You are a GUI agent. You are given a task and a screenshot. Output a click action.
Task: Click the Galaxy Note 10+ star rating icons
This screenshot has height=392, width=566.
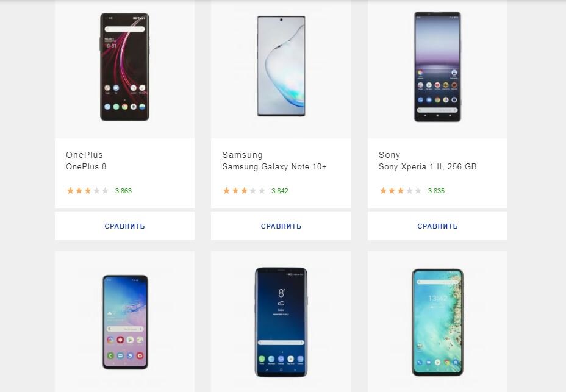tap(244, 191)
